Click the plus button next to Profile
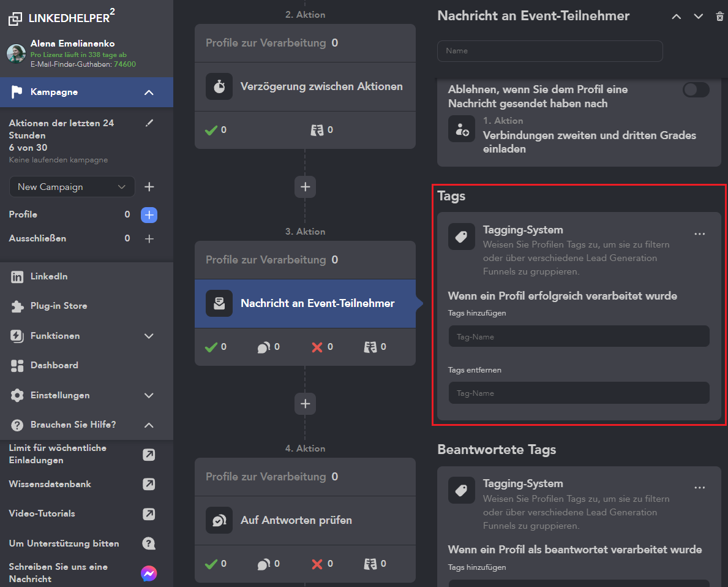The height and width of the screenshot is (587, 728). pos(148,214)
